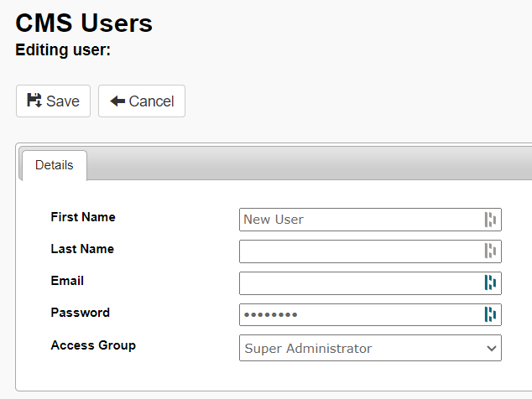
Task: Click password manager icon in Password field
Action: pos(490,314)
